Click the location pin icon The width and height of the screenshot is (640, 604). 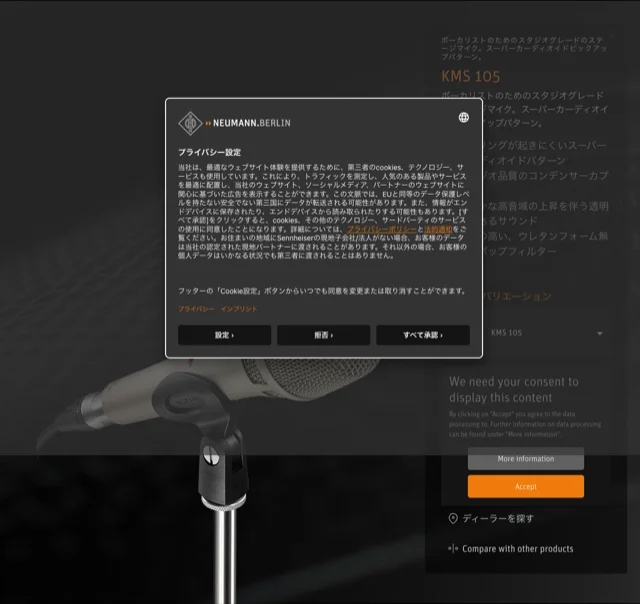point(453,519)
